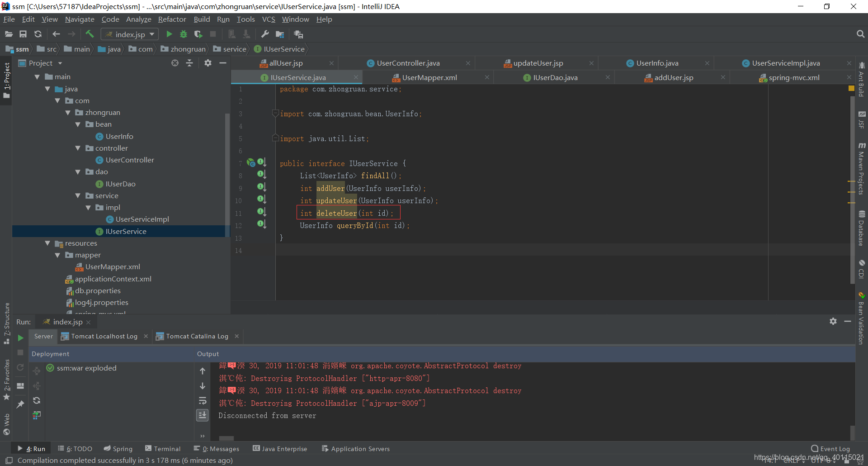
Task: Debug index.jsp with the bug icon
Action: point(184,34)
